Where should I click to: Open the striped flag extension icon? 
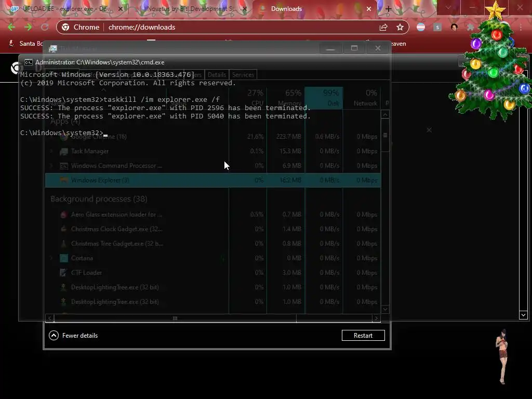pos(421,27)
